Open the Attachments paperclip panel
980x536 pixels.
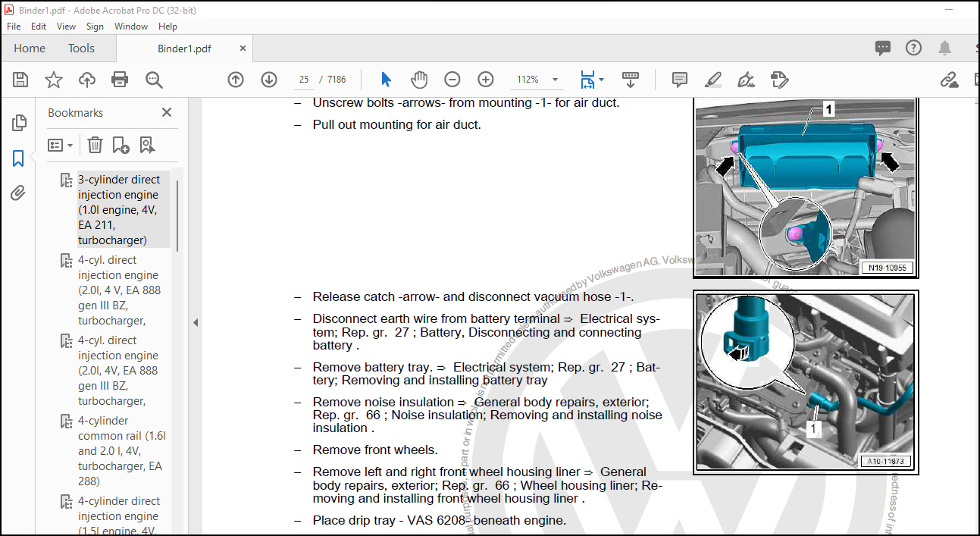pos(19,193)
